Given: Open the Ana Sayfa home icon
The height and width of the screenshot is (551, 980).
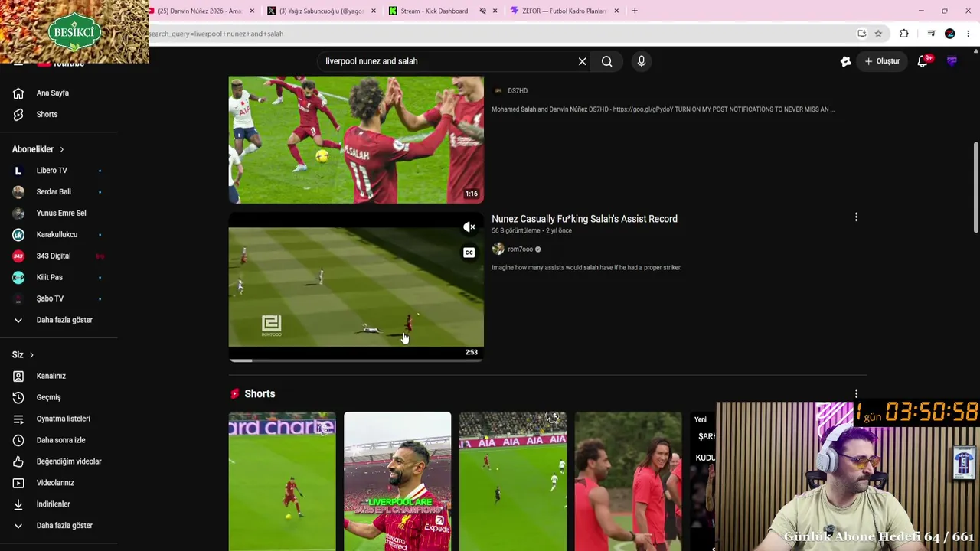Looking at the screenshot, I should point(18,93).
